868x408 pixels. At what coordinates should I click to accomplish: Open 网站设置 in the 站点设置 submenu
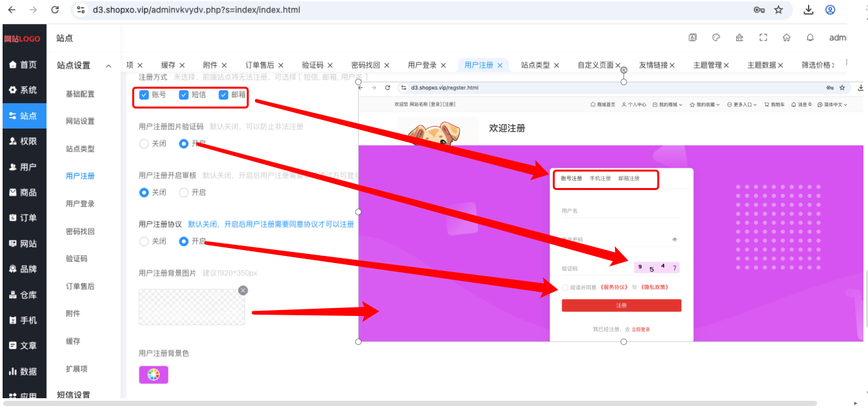click(x=80, y=121)
